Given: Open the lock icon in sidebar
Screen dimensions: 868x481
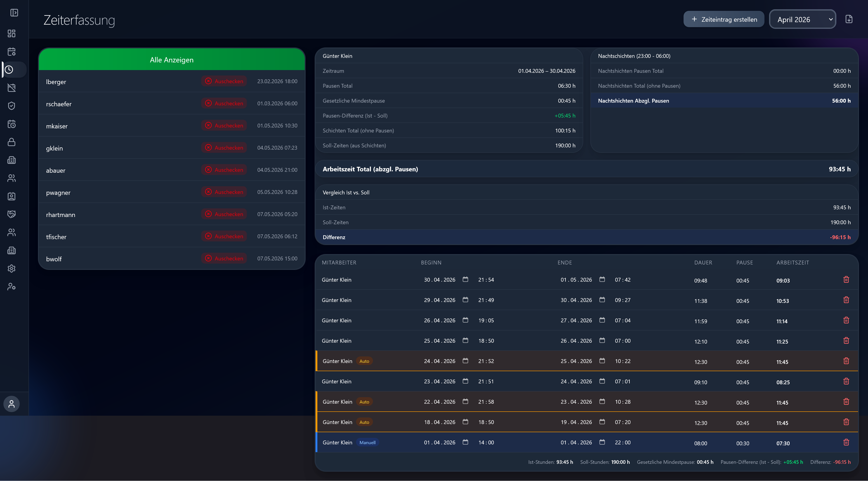Looking at the screenshot, I should [x=12, y=142].
